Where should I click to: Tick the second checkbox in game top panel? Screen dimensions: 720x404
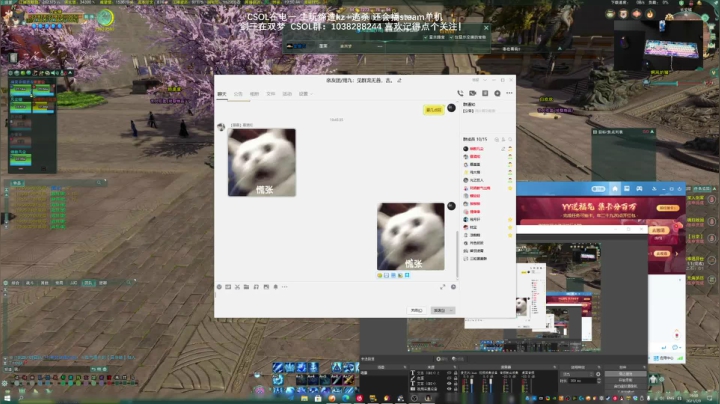(451, 37)
